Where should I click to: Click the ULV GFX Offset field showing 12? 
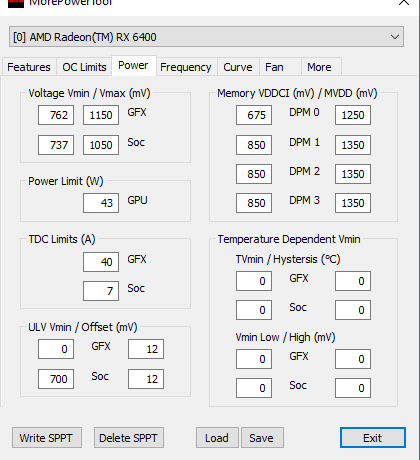(x=146, y=349)
